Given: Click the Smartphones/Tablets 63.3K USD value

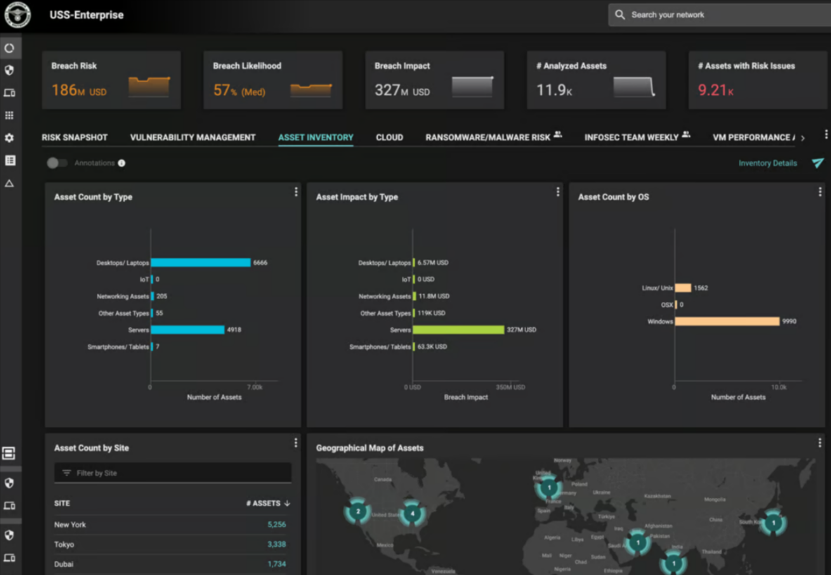Looking at the screenshot, I should coord(432,347).
